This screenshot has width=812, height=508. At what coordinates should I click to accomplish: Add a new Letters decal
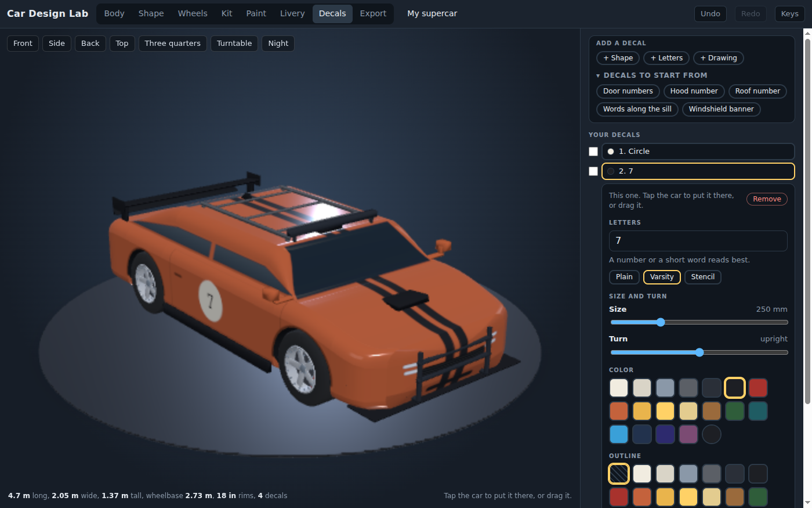[666, 58]
